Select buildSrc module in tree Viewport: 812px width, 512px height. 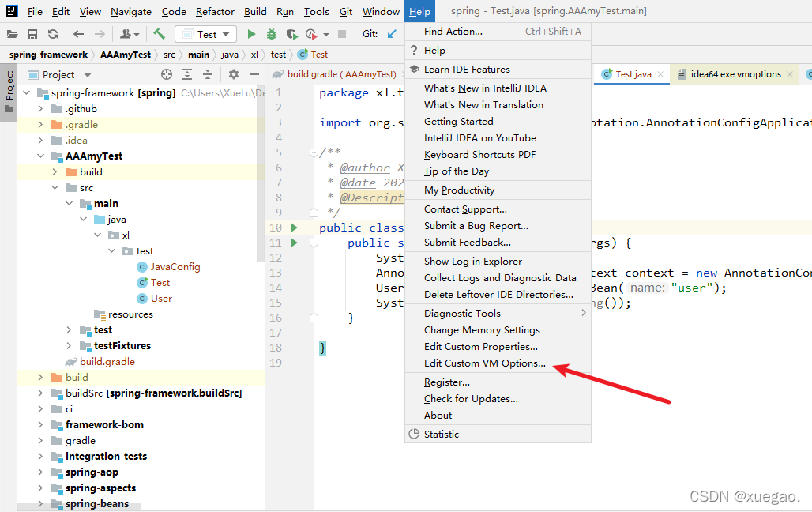[153, 393]
